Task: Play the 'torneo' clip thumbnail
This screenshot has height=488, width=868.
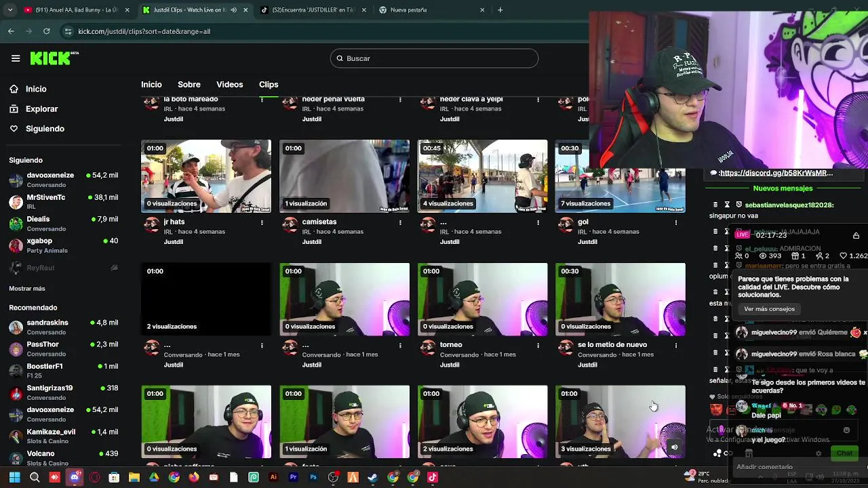Action: click(x=482, y=299)
